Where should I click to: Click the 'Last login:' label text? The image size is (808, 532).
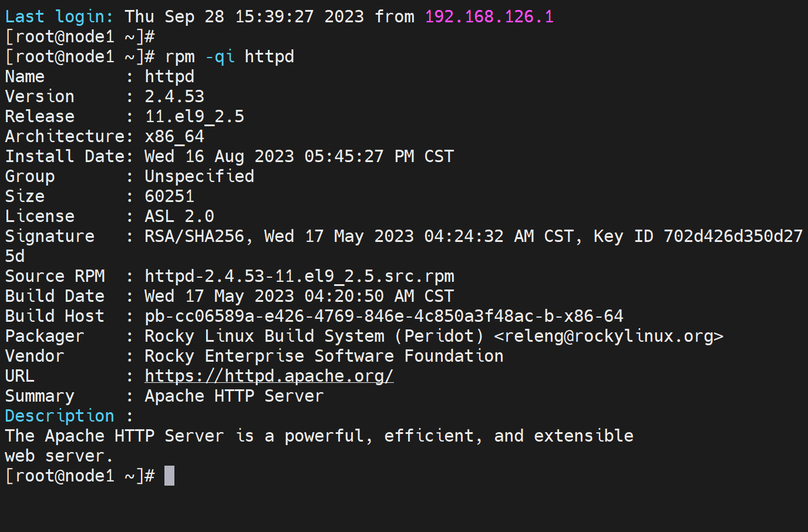tap(59, 16)
